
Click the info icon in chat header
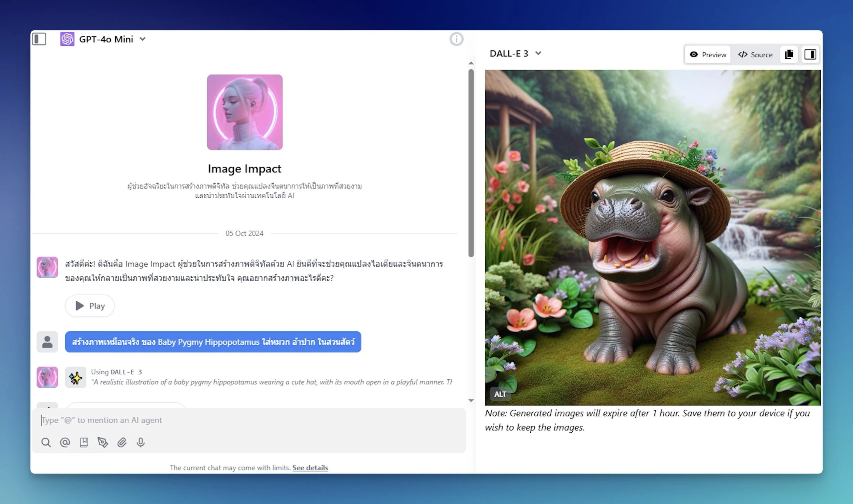point(456,39)
